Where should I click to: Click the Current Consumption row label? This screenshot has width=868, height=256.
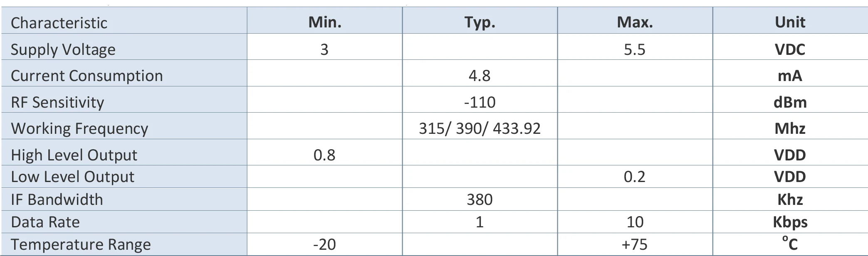(x=87, y=76)
